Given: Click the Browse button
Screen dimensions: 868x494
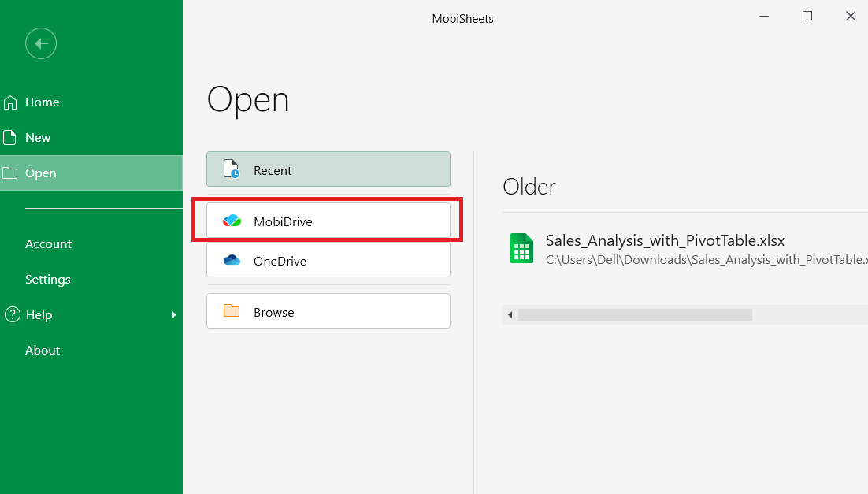Looking at the screenshot, I should click(x=328, y=310).
